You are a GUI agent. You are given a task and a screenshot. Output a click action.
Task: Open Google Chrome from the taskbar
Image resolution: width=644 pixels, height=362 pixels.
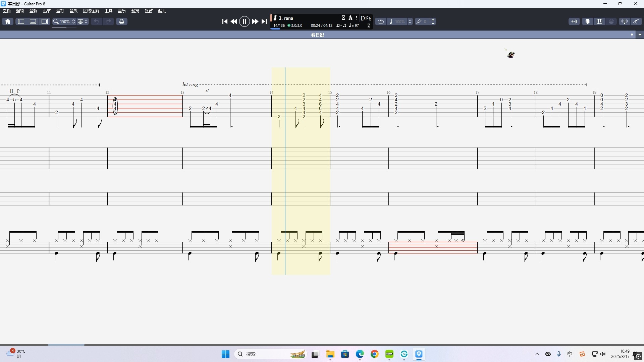(x=375, y=354)
